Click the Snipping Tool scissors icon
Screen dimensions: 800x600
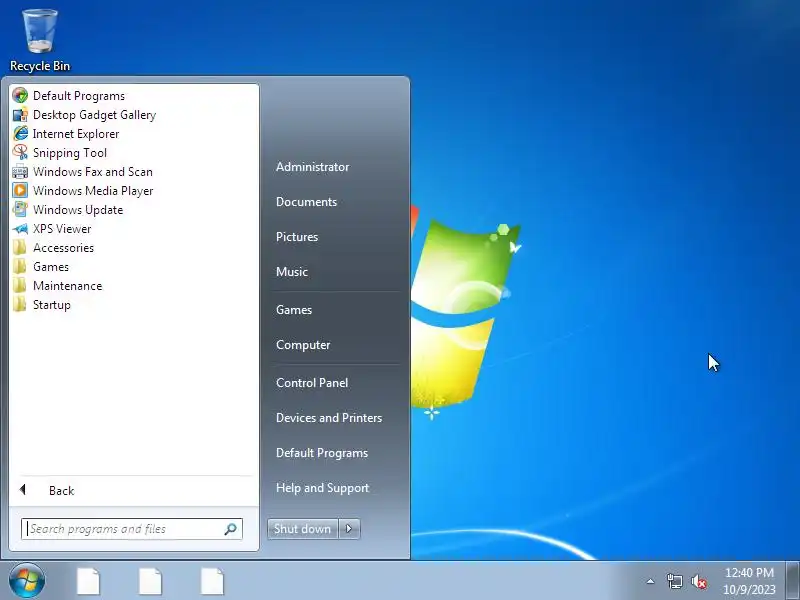[20, 153]
